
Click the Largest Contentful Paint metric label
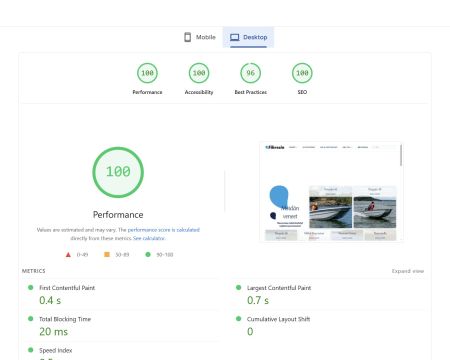279,288
